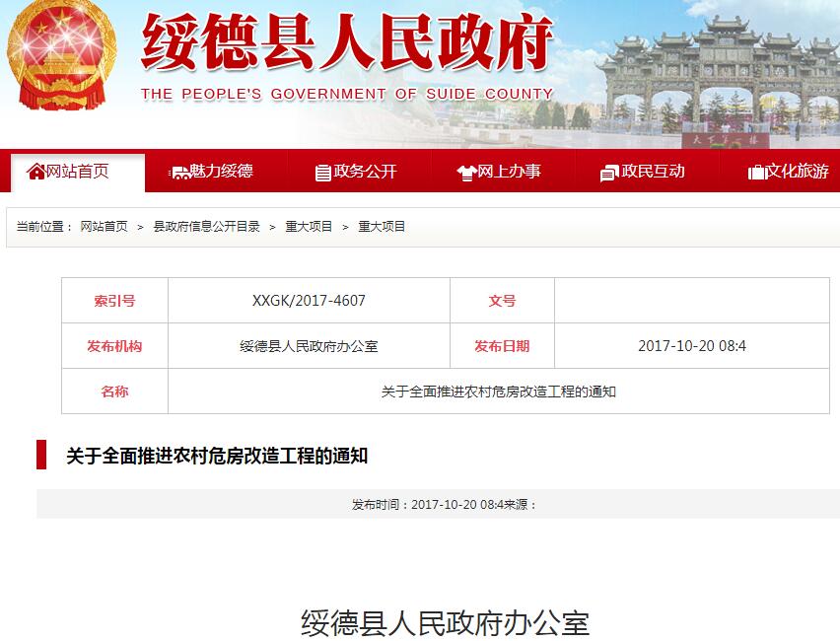Click the 发布时间 info line
840x641 pixels.
coord(444,504)
